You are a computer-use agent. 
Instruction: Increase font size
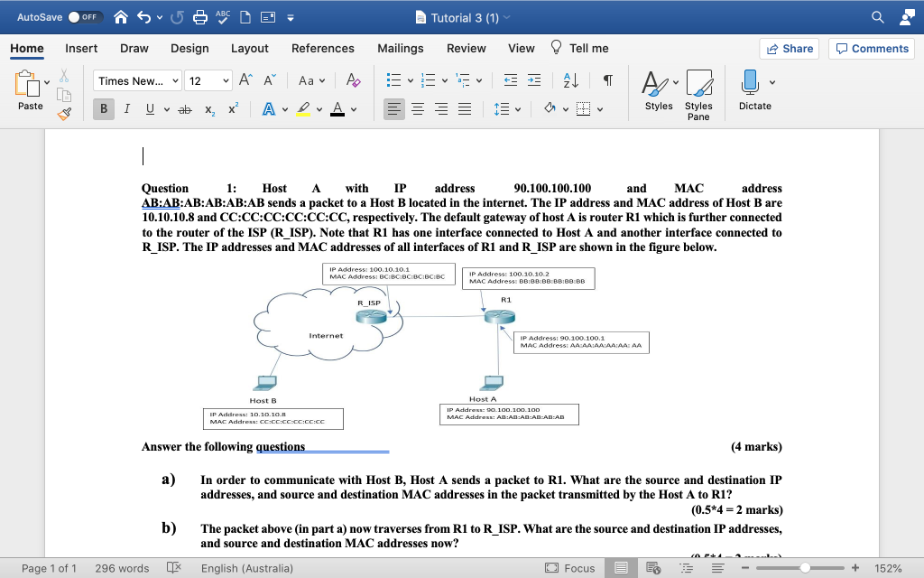(245, 79)
